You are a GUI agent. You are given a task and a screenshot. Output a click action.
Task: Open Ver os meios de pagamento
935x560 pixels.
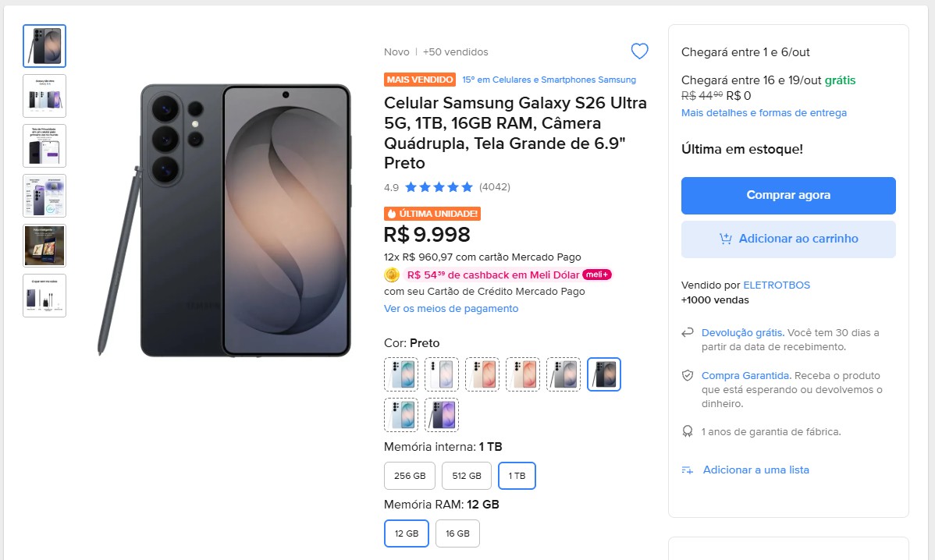[x=451, y=309]
